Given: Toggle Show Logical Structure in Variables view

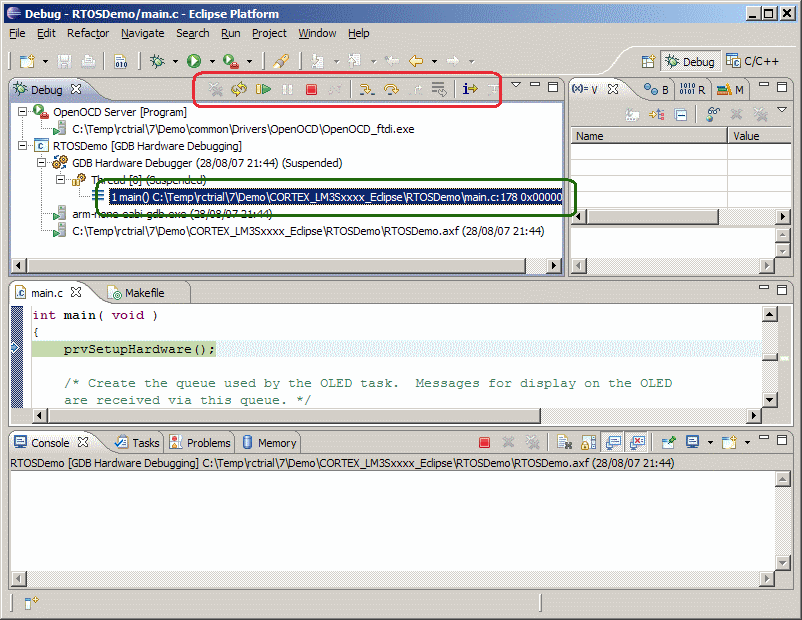Looking at the screenshot, I should (x=657, y=115).
